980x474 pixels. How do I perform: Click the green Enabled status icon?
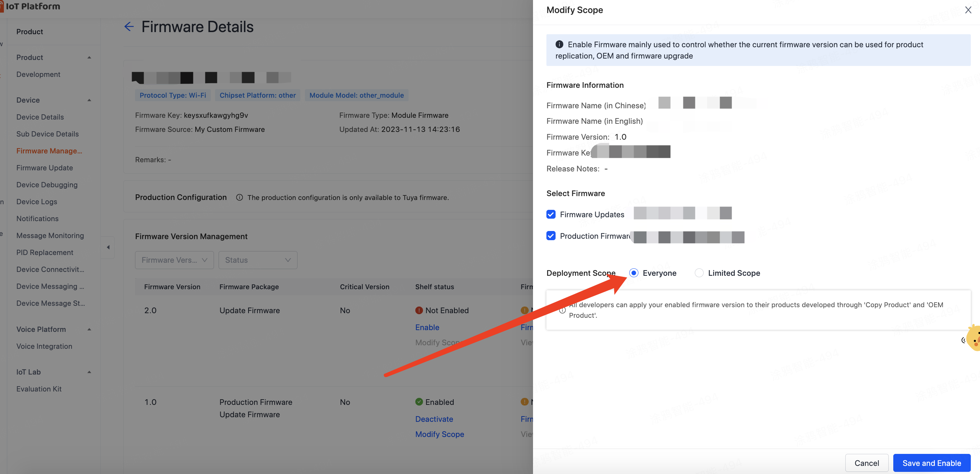pos(419,402)
